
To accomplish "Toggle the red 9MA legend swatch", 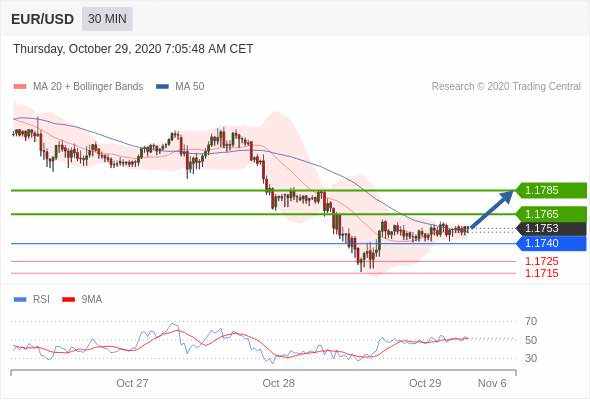I will [x=68, y=300].
